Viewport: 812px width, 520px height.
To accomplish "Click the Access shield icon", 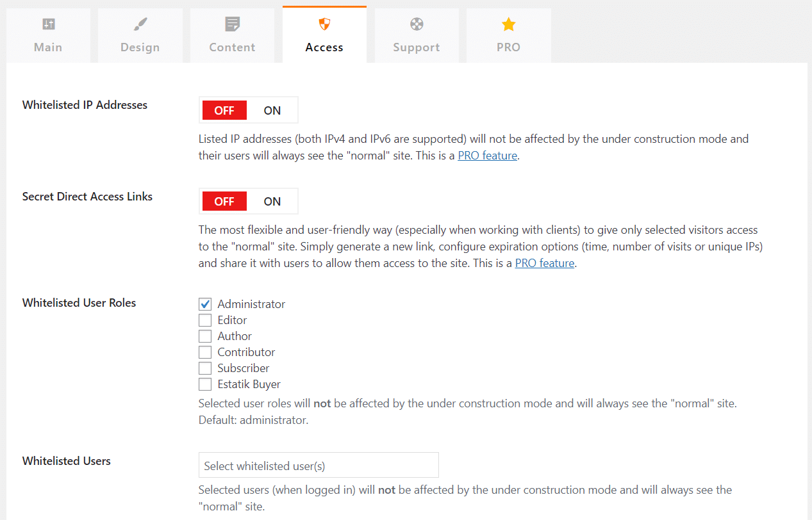I will pos(324,24).
